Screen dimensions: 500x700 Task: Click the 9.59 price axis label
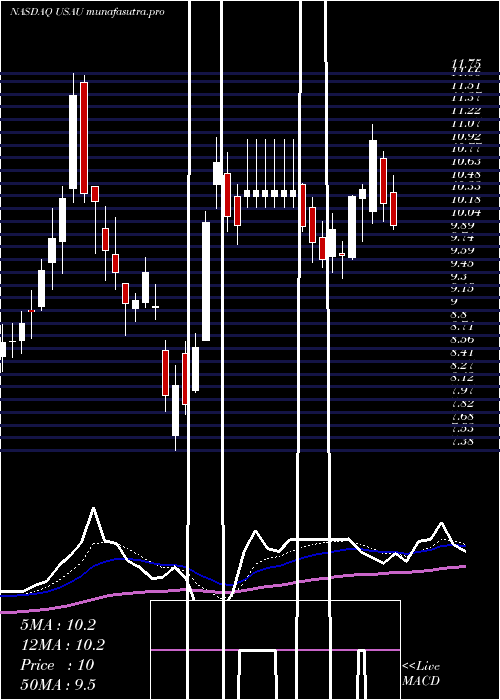(463, 250)
